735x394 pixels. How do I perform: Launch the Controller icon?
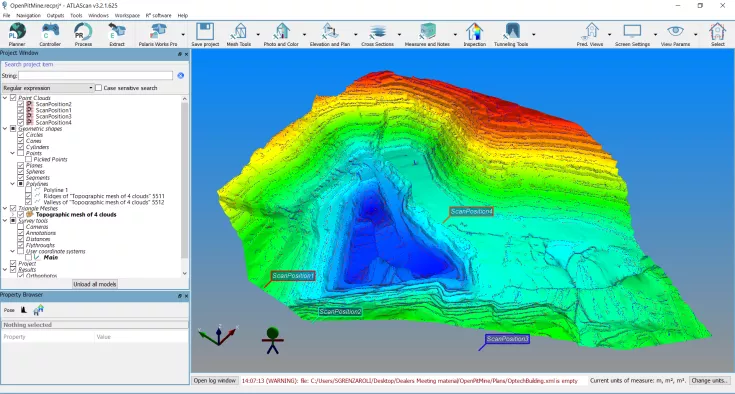tap(50, 34)
